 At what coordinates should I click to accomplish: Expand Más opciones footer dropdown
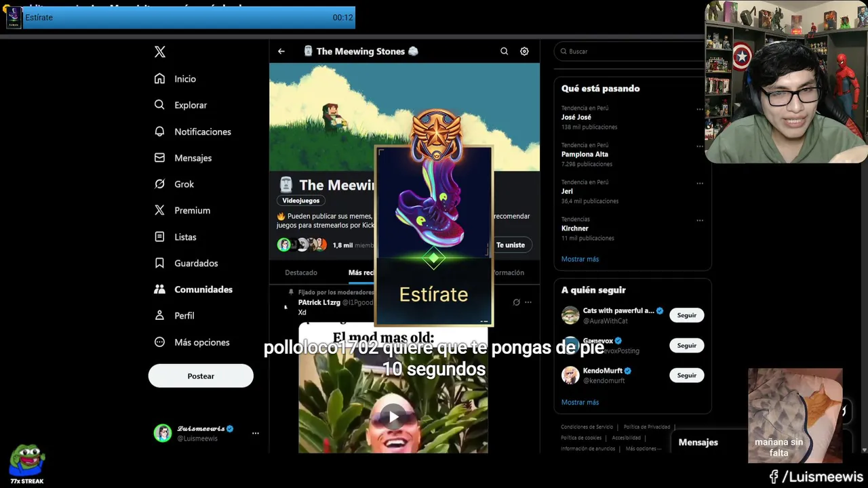(x=643, y=449)
